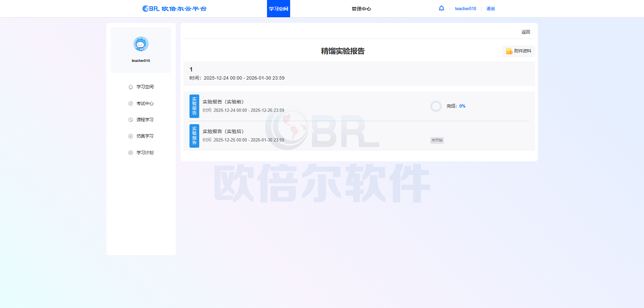Click the home icon beside 学习空间

click(131, 87)
